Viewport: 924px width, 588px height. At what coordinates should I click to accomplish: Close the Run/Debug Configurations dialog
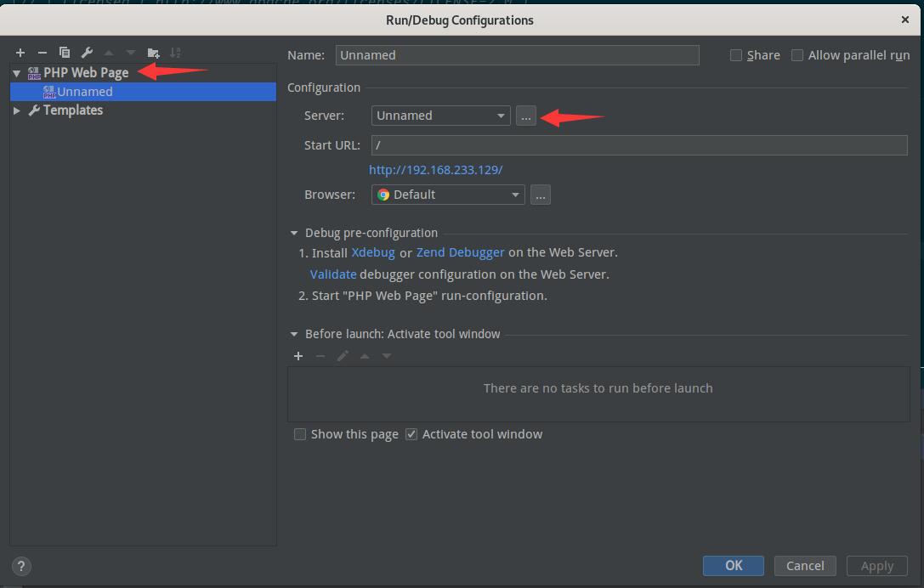(905, 20)
